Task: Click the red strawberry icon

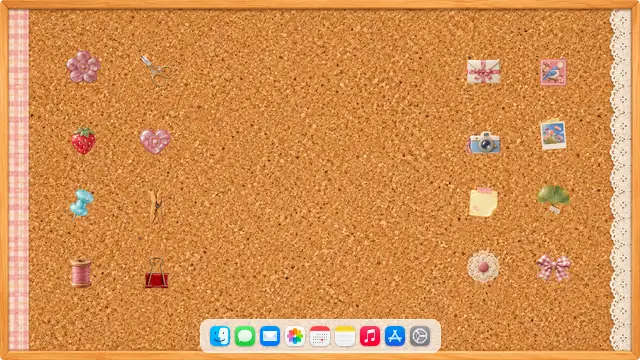Action: click(84, 141)
